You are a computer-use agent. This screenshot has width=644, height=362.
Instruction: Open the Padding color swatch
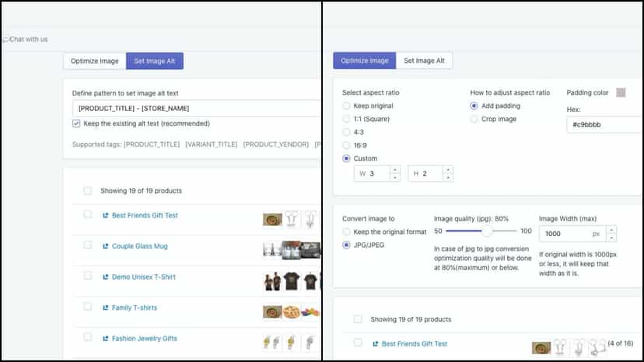621,92
